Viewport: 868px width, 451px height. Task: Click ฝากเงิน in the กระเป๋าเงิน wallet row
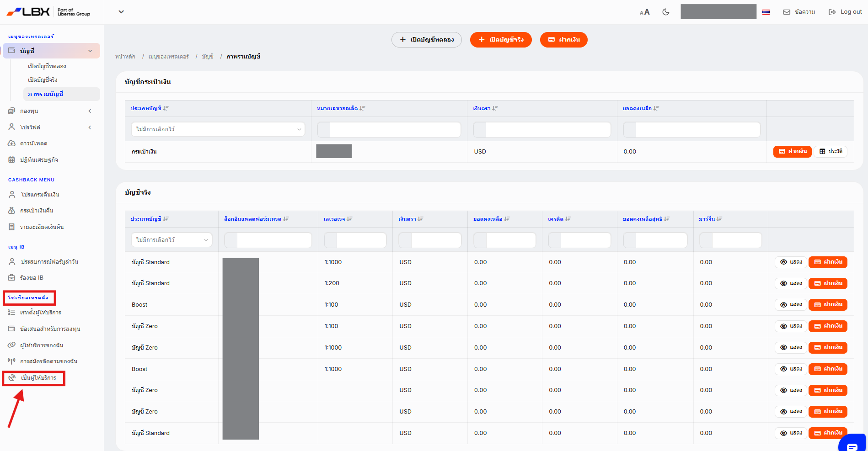(793, 152)
